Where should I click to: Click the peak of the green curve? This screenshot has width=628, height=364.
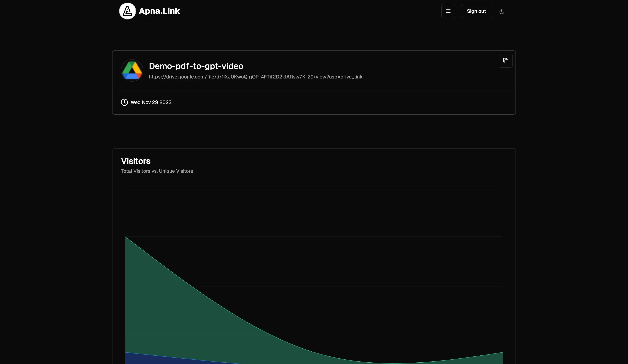[125, 237]
